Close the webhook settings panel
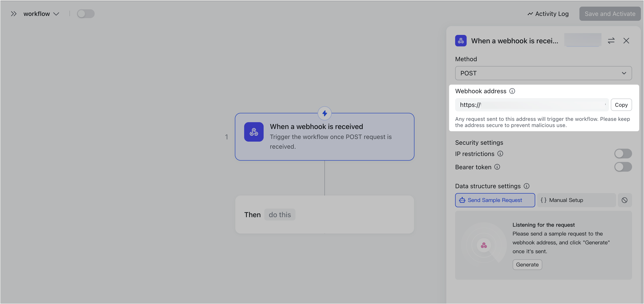This screenshot has height=304, width=644. pyautogui.click(x=626, y=41)
